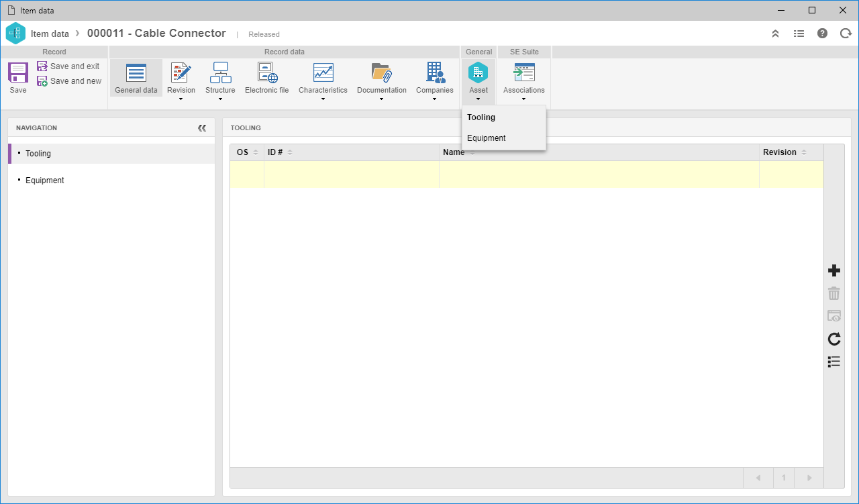Toggle the Asset dropdown arrow

pyautogui.click(x=478, y=99)
